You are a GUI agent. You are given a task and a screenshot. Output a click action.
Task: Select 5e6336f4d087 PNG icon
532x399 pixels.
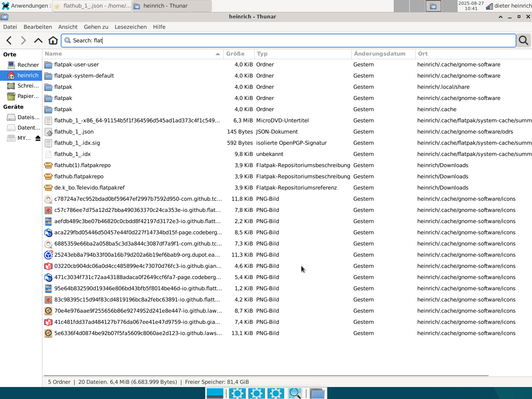click(x=48, y=333)
